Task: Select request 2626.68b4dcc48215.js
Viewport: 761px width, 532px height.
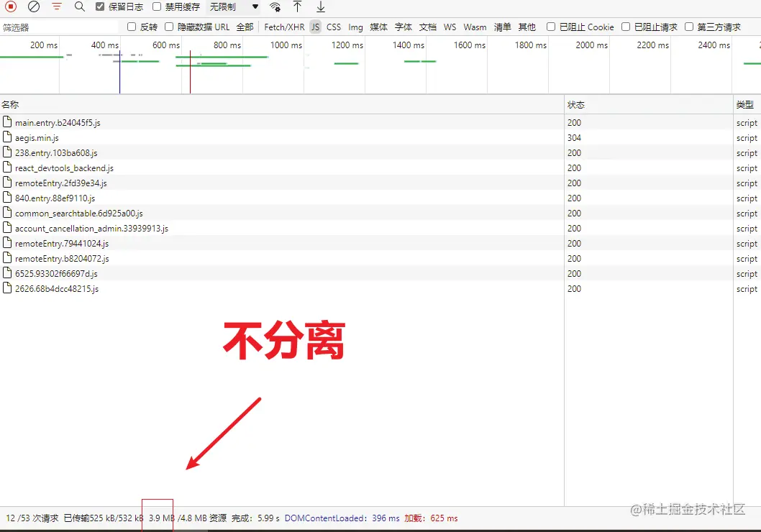Action: pyautogui.click(x=380, y=288)
